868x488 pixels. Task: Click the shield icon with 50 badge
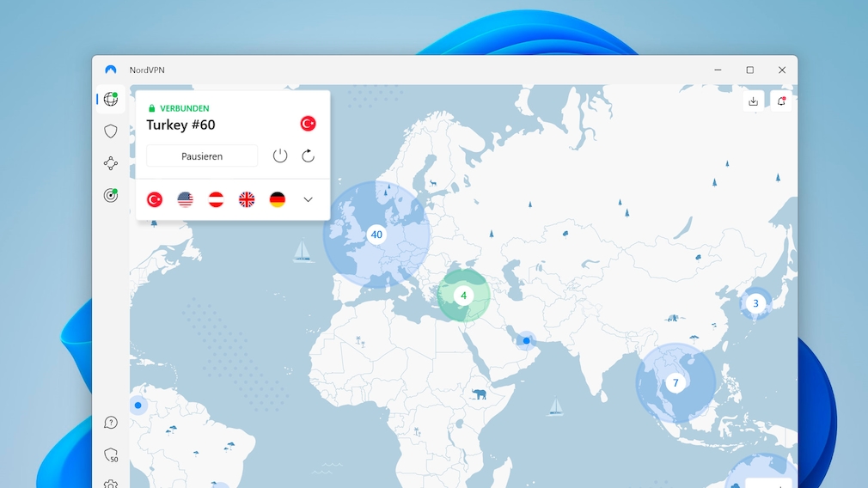[110, 455]
